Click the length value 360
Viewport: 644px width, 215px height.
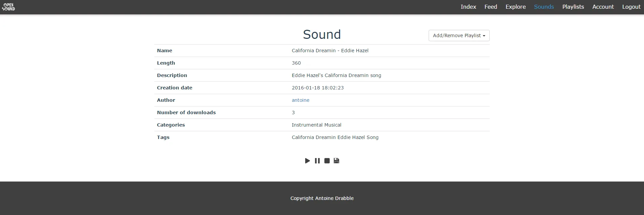(x=296, y=63)
